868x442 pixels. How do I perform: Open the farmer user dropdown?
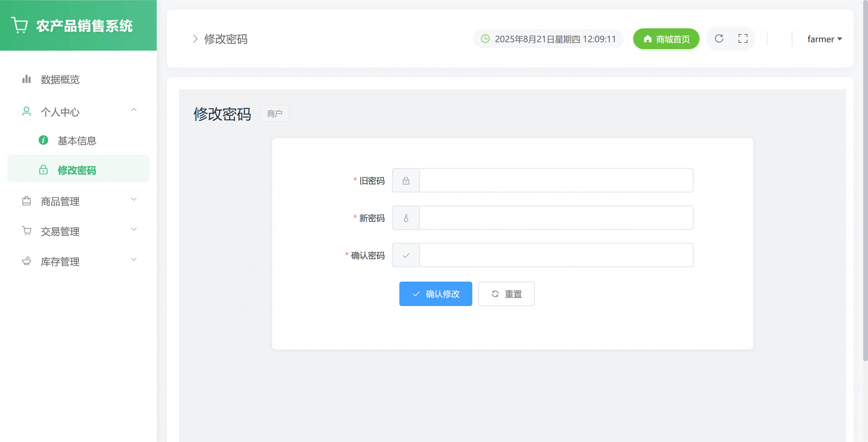pos(824,39)
